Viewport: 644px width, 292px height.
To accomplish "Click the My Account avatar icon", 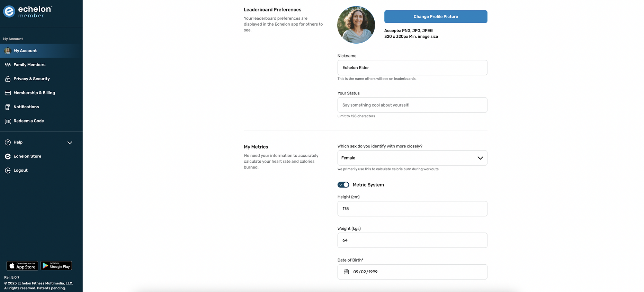I will (8, 51).
